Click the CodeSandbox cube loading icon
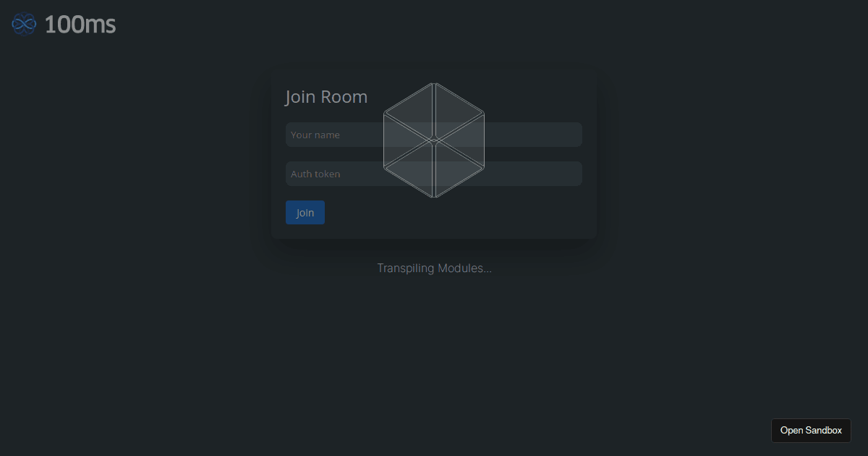The image size is (868, 456). pos(434,140)
